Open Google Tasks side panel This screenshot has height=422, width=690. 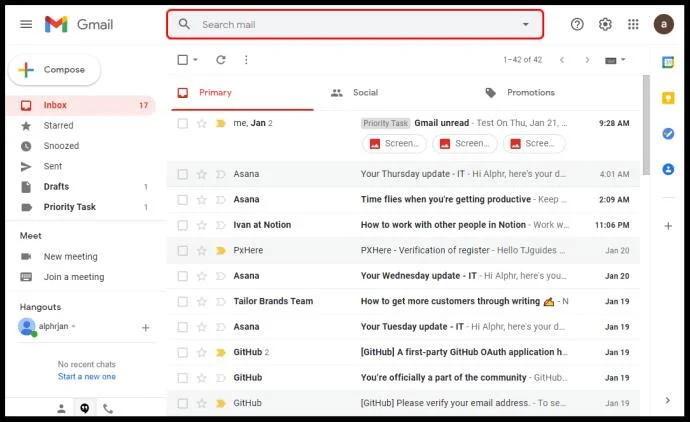point(668,133)
